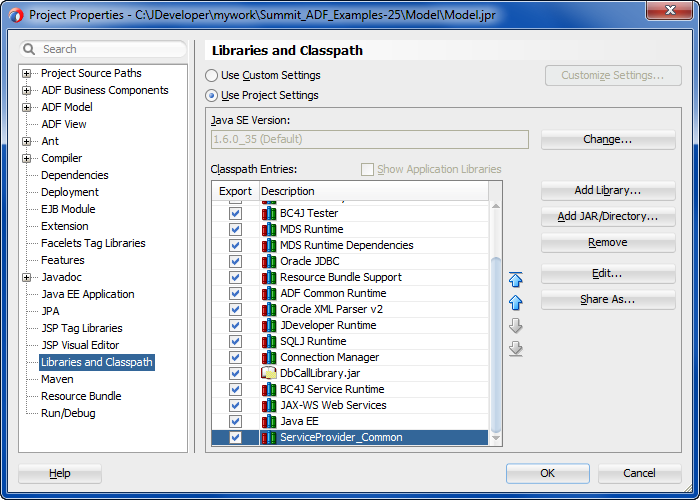
Task: Select Use Custom Settings radio button
Action: [x=212, y=75]
